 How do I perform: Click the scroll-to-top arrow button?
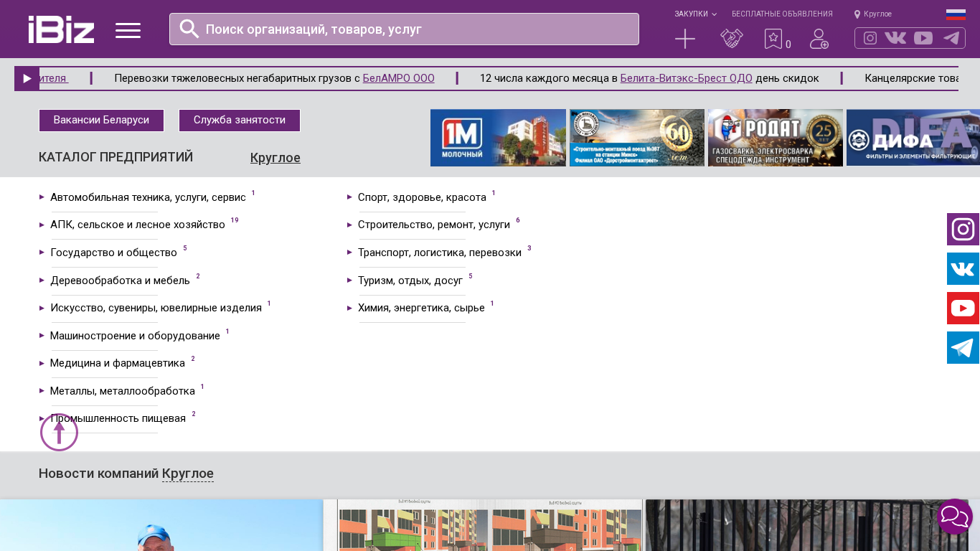pos(59,432)
